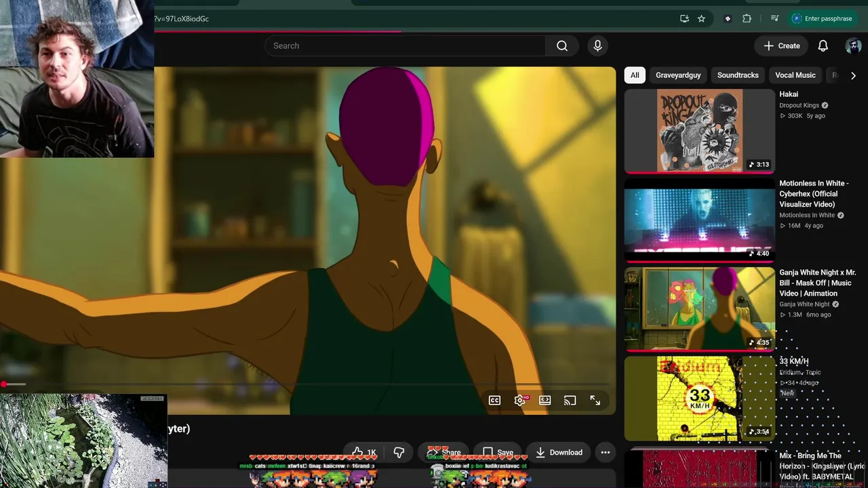Open the Hakai video title
The height and width of the screenshot is (488, 868).
[789, 94]
